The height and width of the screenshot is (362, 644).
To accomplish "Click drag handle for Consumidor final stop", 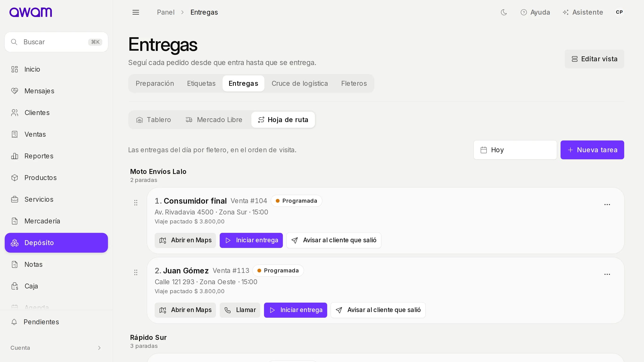I will click(x=136, y=203).
